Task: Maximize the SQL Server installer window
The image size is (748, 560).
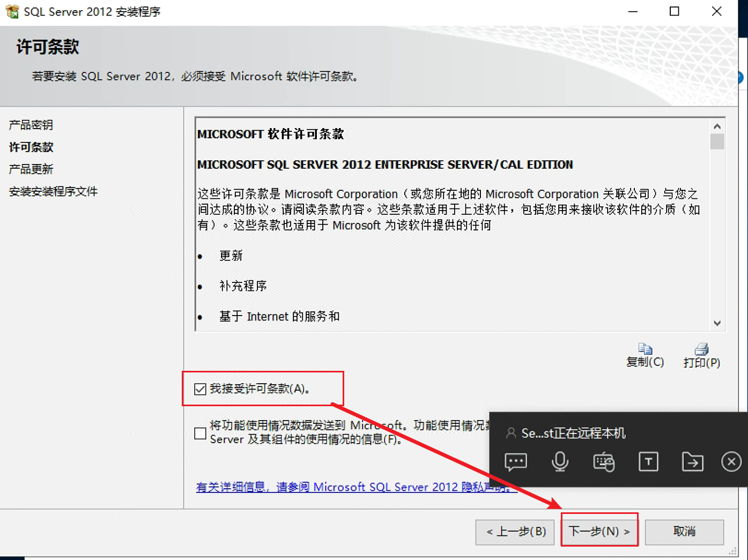Action: [x=675, y=11]
